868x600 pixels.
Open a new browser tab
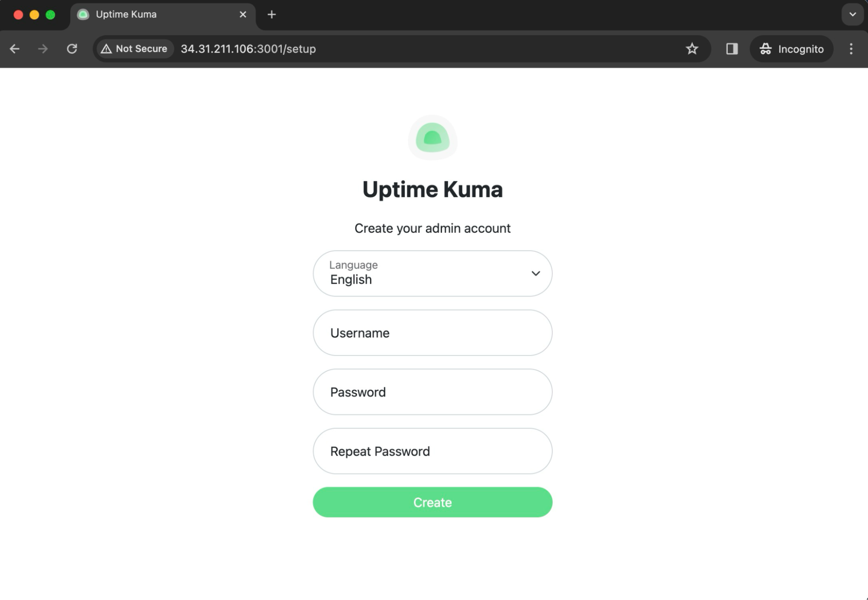[272, 14]
